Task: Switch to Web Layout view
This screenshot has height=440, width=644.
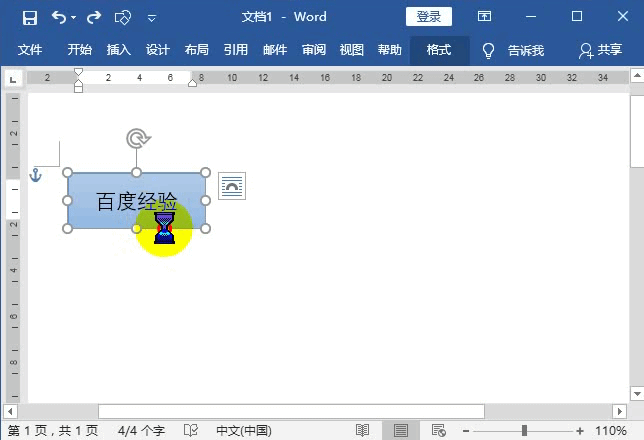Action: (439, 430)
